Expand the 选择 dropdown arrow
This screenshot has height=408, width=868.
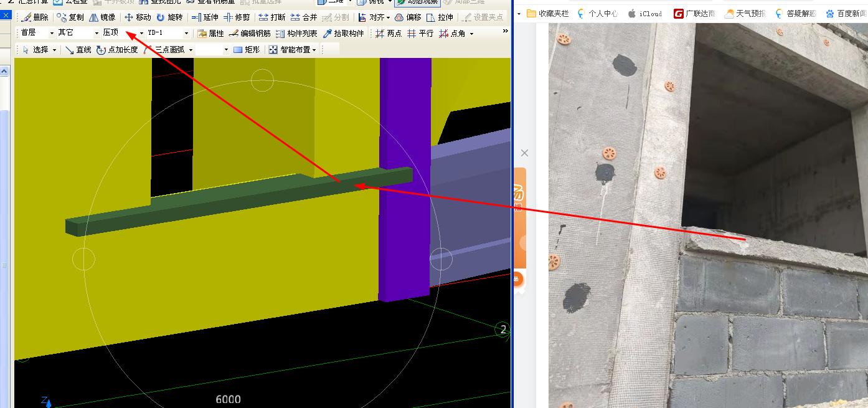(x=54, y=50)
